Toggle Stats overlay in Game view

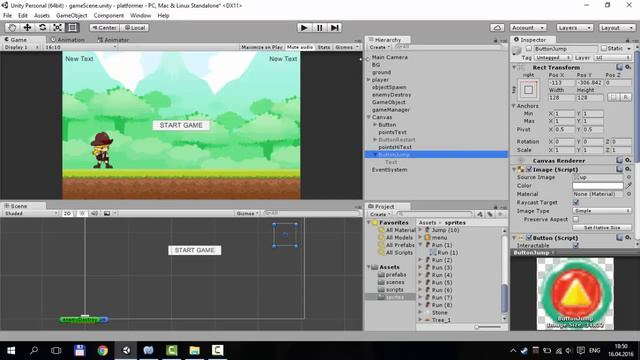pos(324,47)
